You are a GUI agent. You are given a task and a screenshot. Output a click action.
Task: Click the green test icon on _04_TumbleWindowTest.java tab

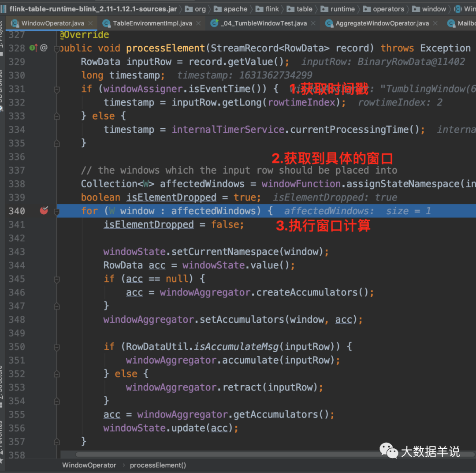(x=215, y=23)
